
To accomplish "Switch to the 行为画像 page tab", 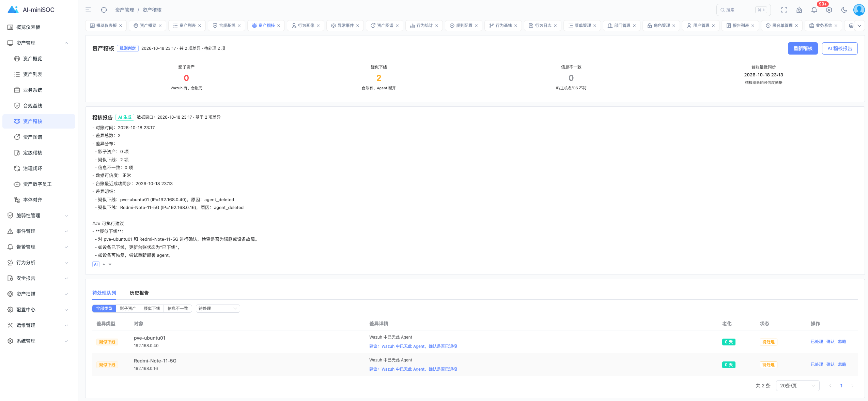I will [306, 26].
